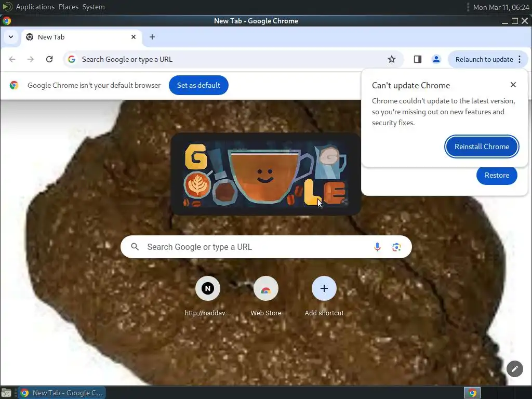532x399 pixels.
Task: Open the naddav shortcut tile
Action: tap(208, 296)
